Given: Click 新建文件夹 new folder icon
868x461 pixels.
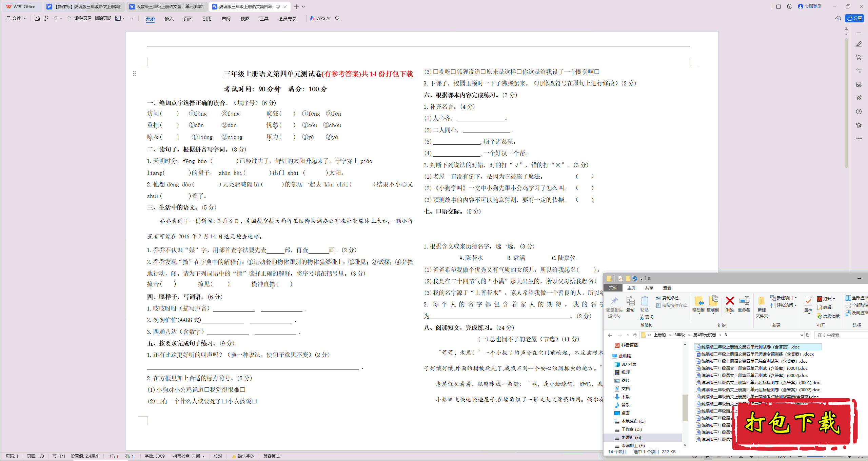Looking at the screenshot, I should point(762,301).
